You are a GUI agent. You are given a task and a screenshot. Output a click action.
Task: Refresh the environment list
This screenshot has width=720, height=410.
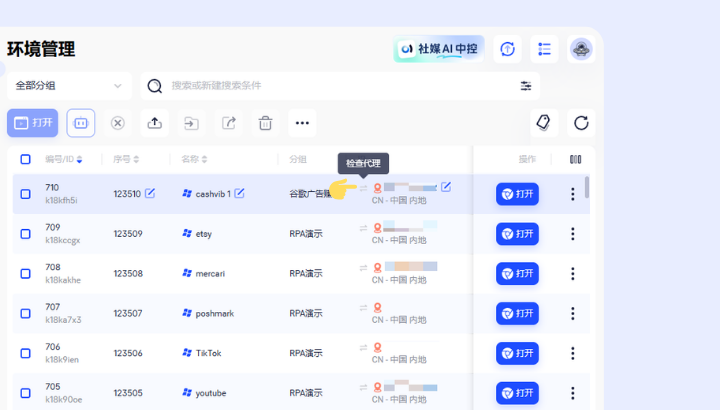(x=581, y=123)
